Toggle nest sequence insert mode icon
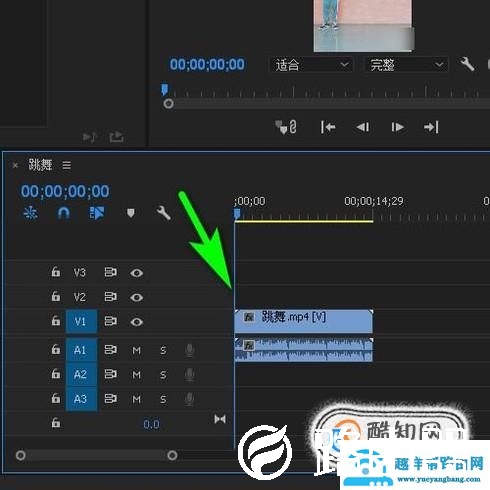The image size is (490, 490). tap(30, 213)
